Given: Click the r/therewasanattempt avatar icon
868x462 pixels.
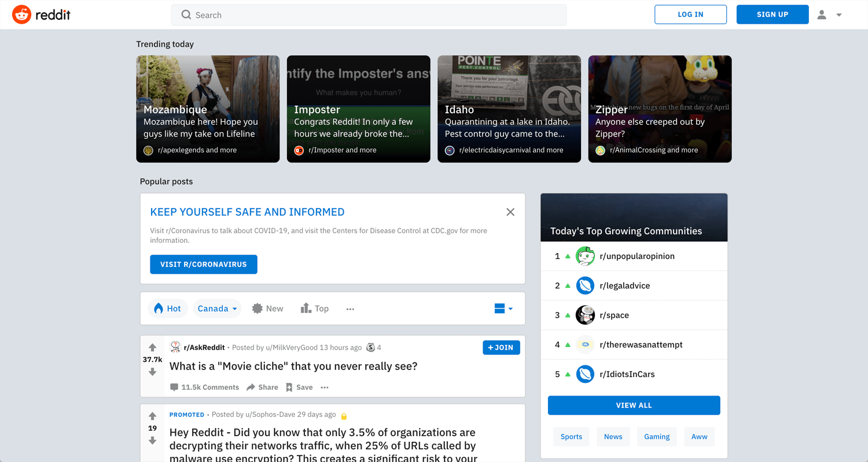Looking at the screenshot, I should (x=585, y=345).
